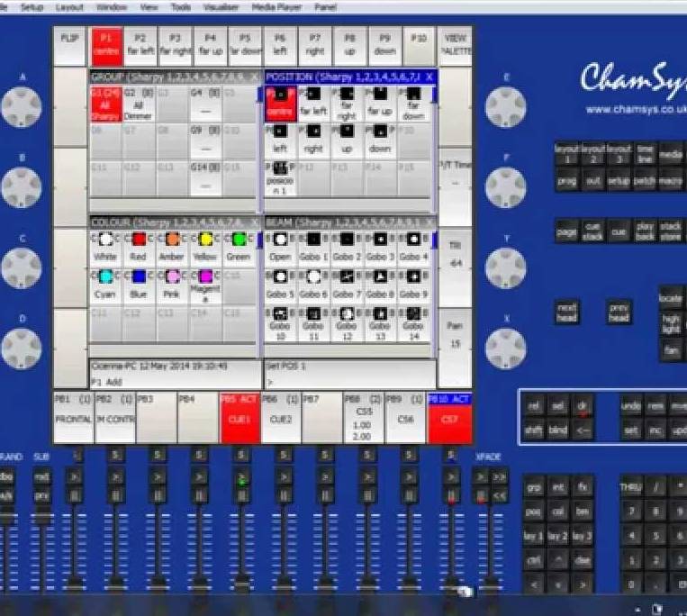
Task: Click encoder wheel A
Action: click(22, 107)
